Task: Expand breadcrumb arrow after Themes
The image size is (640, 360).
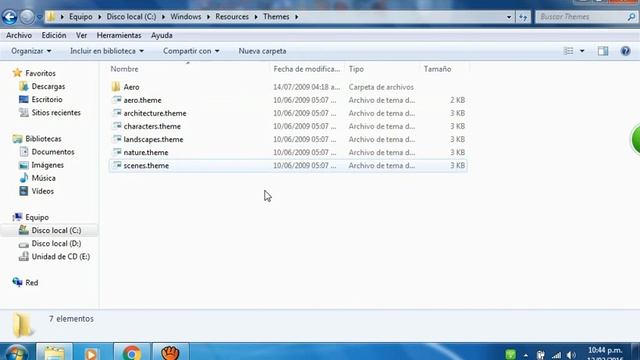Action: pyautogui.click(x=296, y=17)
